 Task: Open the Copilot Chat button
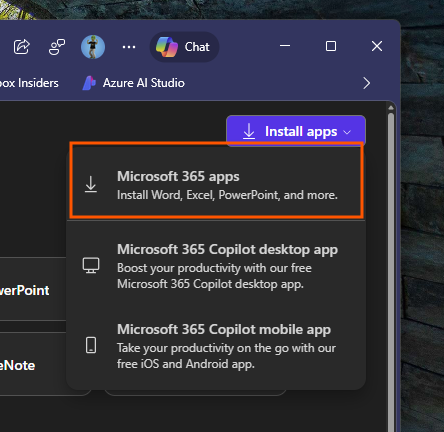pos(184,47)
